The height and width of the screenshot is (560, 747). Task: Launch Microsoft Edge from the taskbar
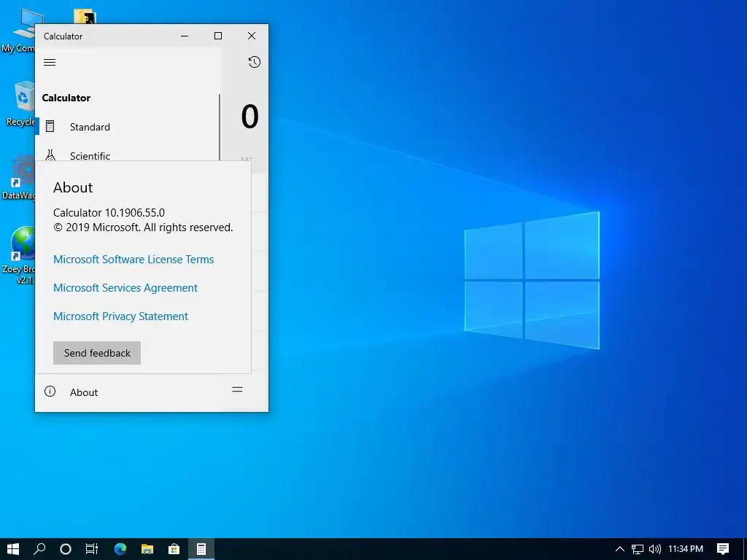coord(120,549)
